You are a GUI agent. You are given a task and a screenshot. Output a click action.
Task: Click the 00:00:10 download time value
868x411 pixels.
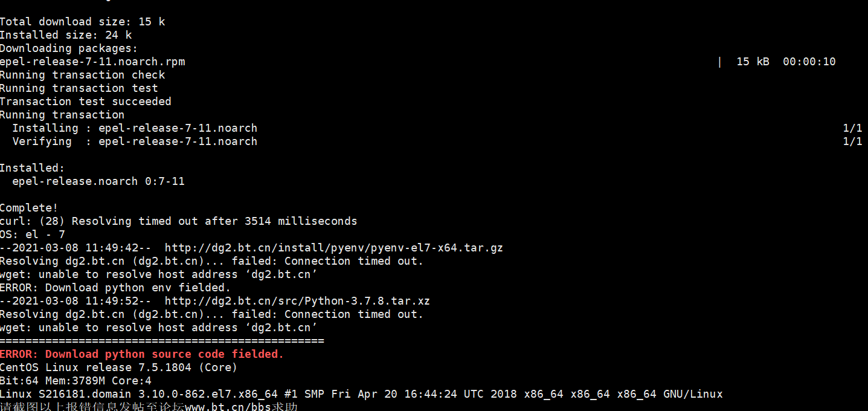pyautogui.click(x=809, y=62)
